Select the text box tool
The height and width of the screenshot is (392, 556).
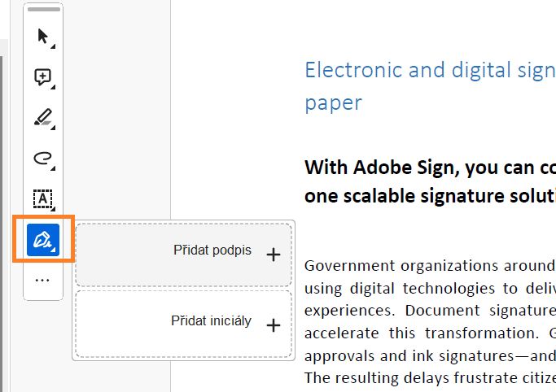[x=42, y=198]
